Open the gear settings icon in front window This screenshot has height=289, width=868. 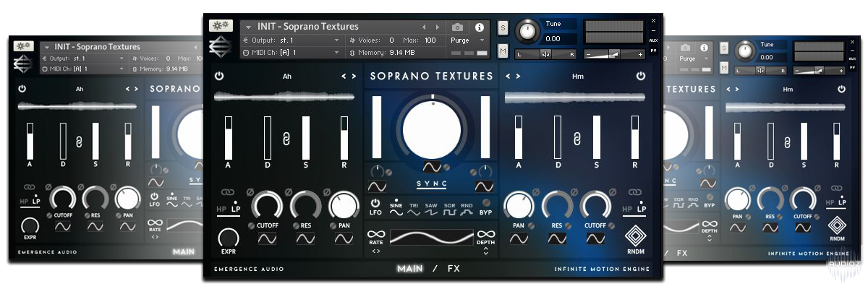221,25
